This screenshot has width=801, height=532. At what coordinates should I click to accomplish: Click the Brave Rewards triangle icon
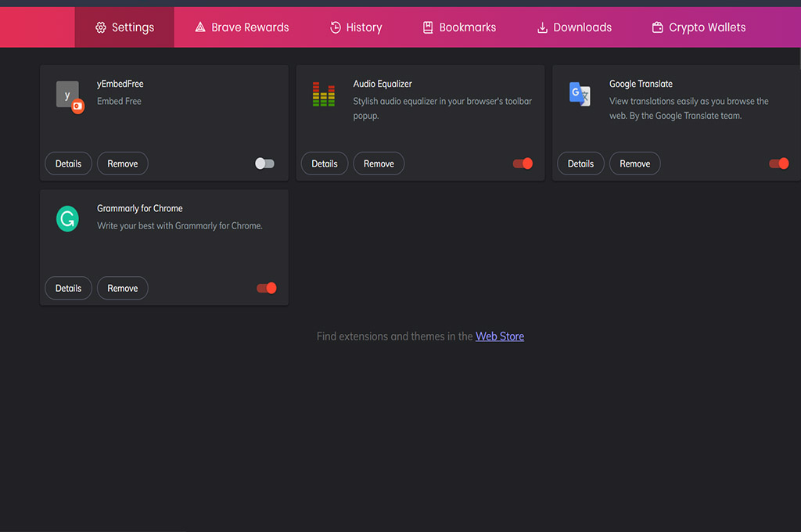click(x=200, y=27)
